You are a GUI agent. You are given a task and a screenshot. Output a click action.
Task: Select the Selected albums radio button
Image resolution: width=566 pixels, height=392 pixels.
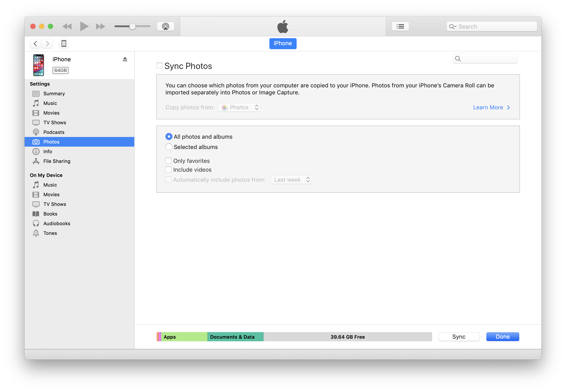[169, 147]
